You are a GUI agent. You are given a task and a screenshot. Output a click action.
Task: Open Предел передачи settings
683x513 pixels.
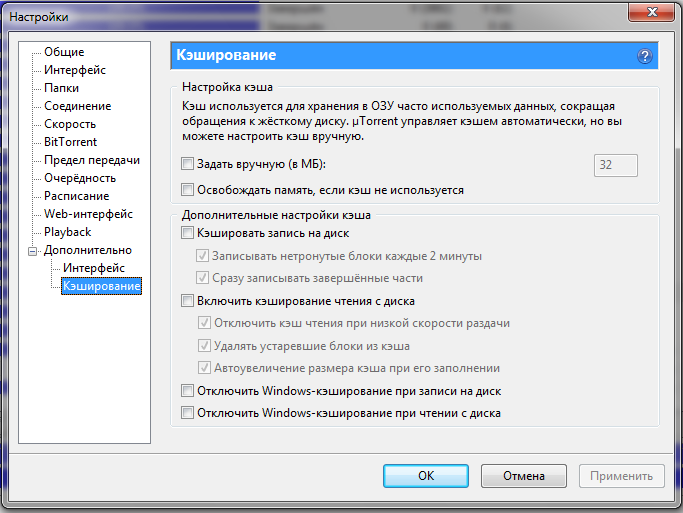(x=92, y=160)
